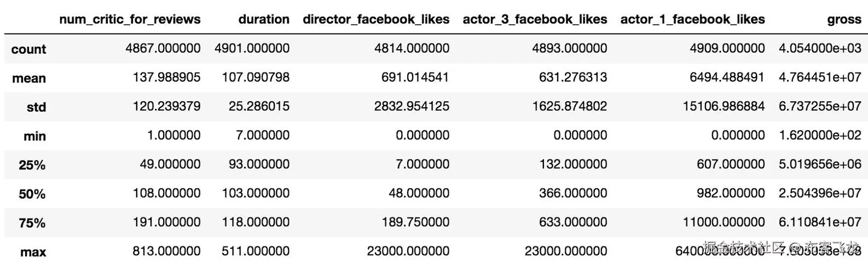This screenshot has height=264, width=868.
Task: Click the count row label
Action: click(28, 49)
